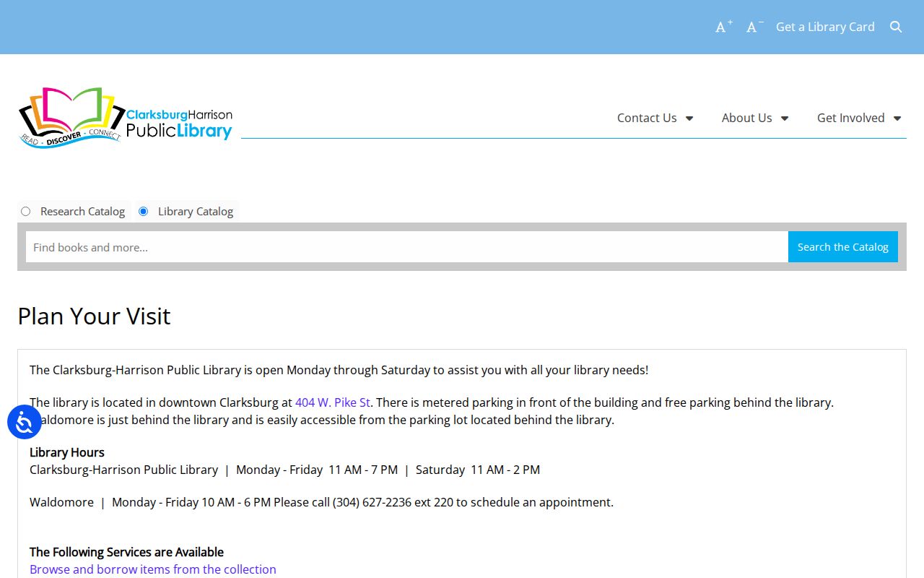Click the Search the Catalog button
The height and width of the screenshot is (578, 924).
click(x=843, y=247)
